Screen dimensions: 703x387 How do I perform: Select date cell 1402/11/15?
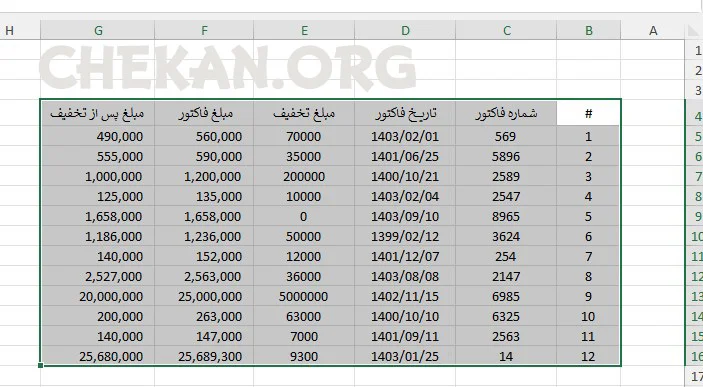[405, 296]
